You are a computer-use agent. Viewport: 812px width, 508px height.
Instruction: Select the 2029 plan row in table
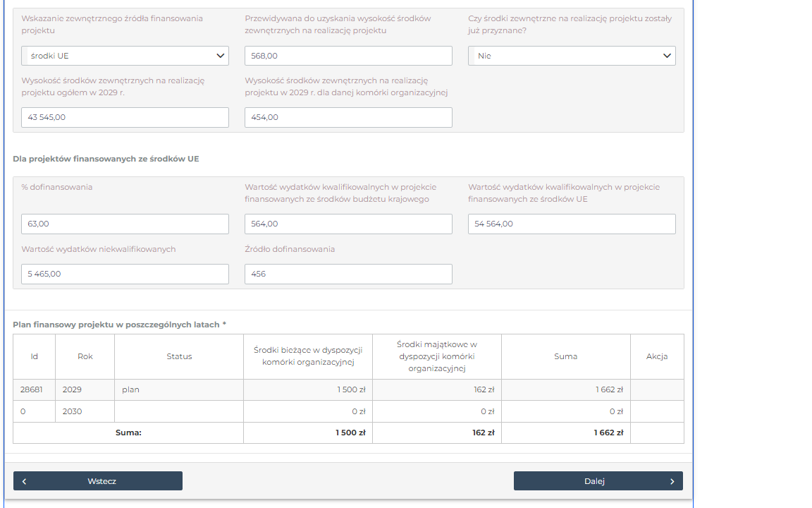click(x=179, y=389)
